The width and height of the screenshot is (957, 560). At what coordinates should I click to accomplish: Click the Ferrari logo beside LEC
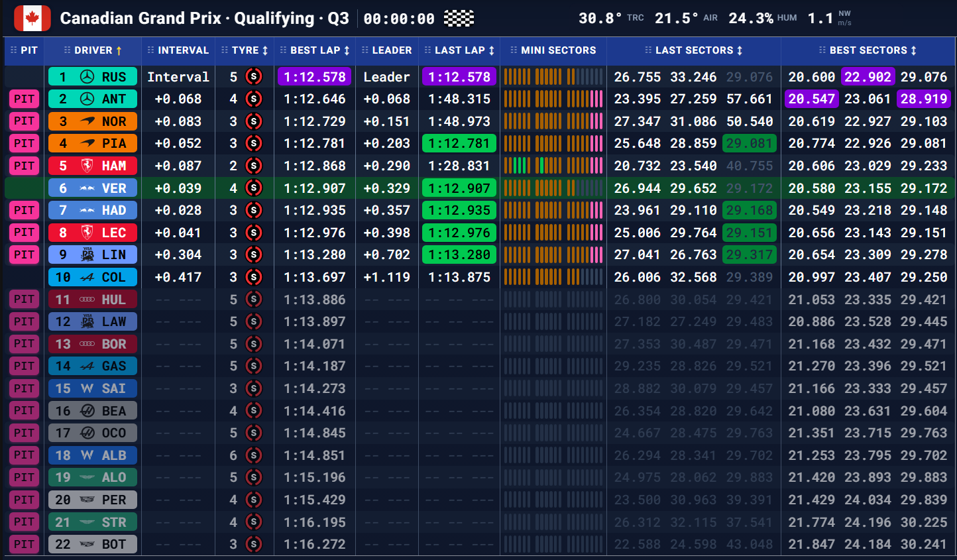click(87, 233)
